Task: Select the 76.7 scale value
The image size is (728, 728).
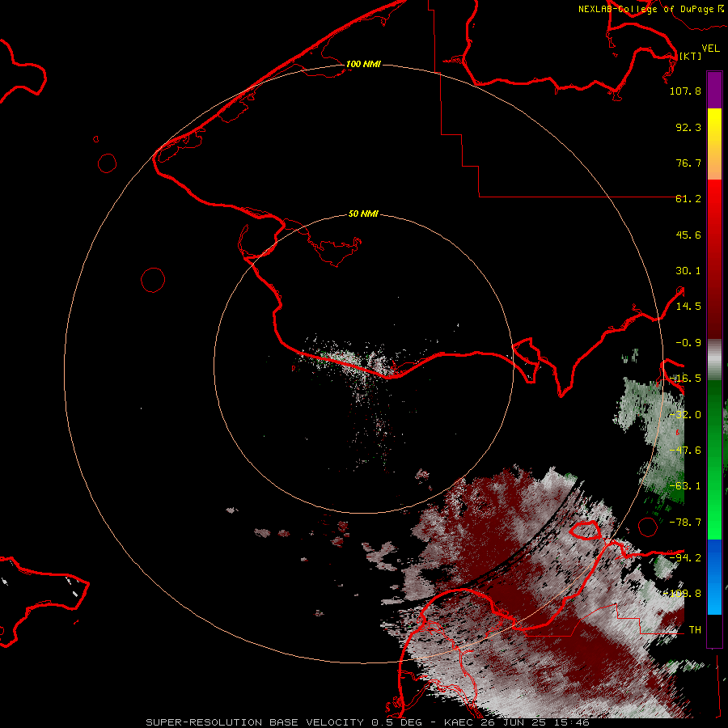Action: (688, 163)
